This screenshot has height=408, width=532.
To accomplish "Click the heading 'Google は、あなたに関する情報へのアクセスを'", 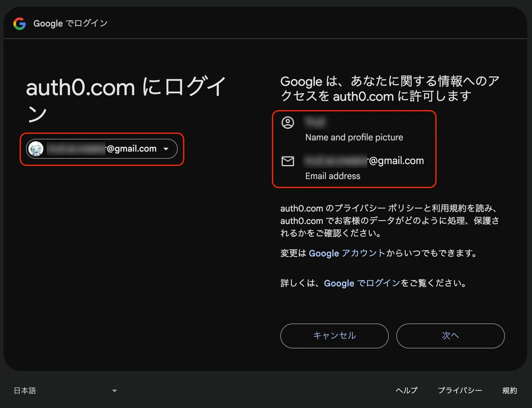I will pos(390,89).
